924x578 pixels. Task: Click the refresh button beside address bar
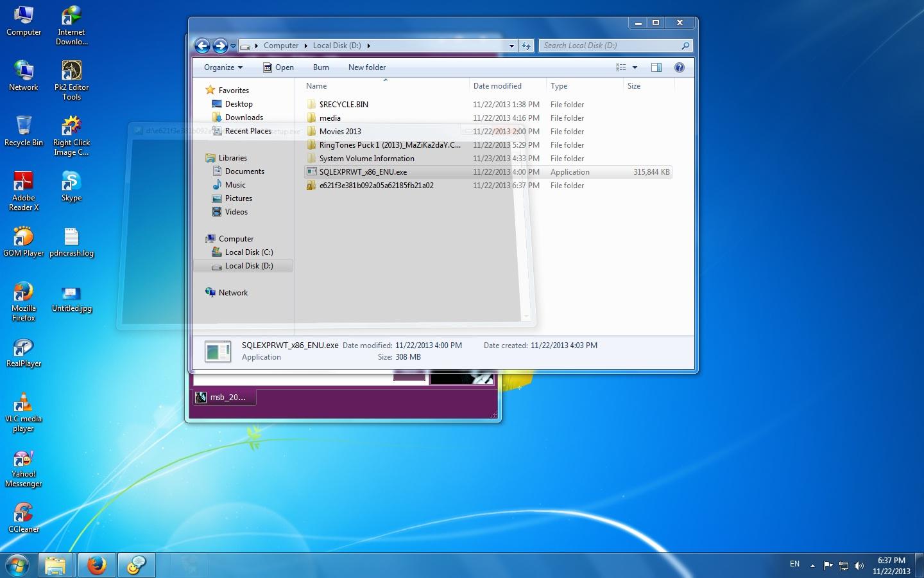[526, 46]
